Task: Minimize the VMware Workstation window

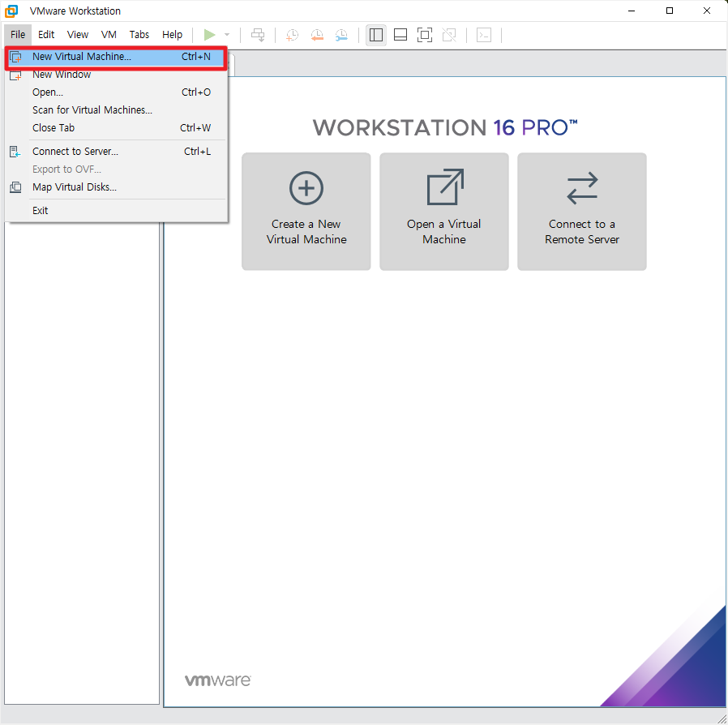Action: point(632,11)
